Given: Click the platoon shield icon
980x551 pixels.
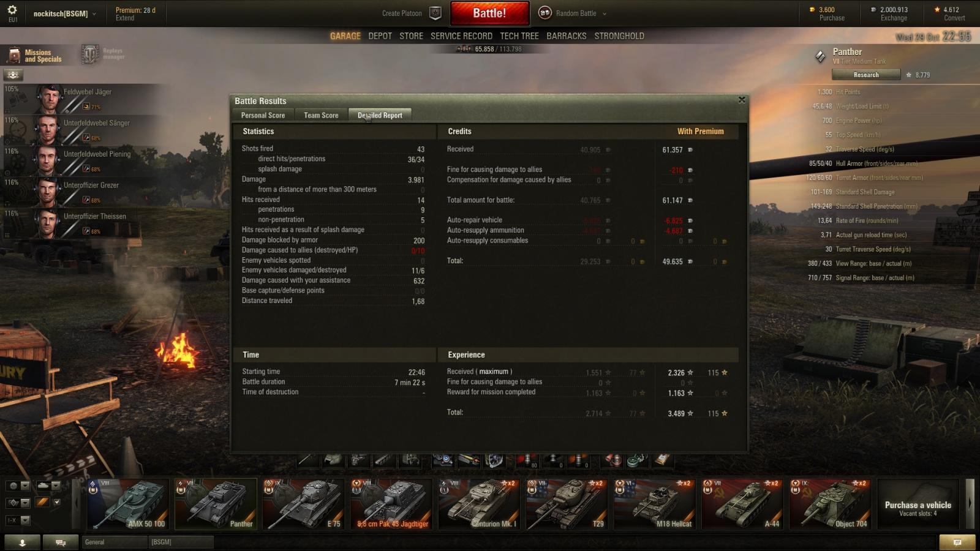Looking at the screenshot, I should tap(435, 13).
